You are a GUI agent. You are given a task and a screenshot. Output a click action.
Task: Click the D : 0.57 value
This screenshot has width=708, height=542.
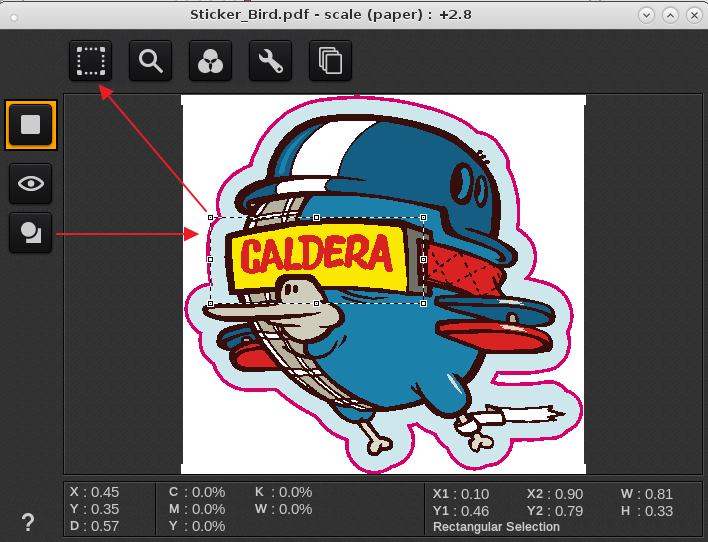pyautogui.click(x=94, y=526)
